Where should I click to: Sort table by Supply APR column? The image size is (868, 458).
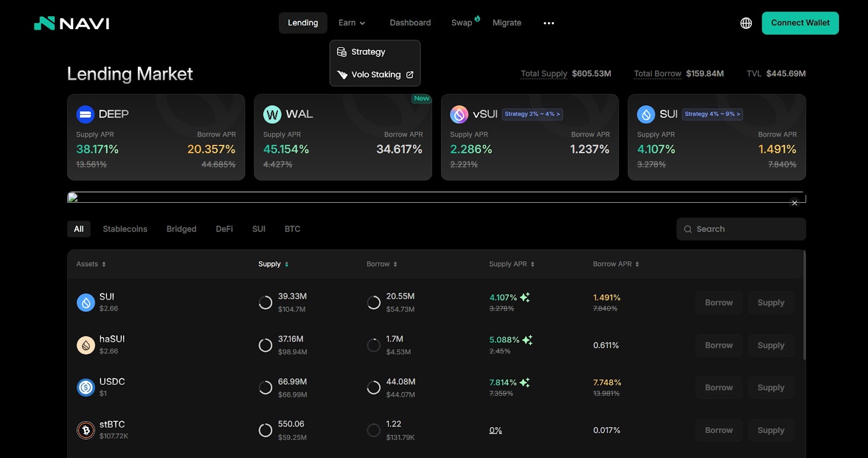(x=512, y=264)
